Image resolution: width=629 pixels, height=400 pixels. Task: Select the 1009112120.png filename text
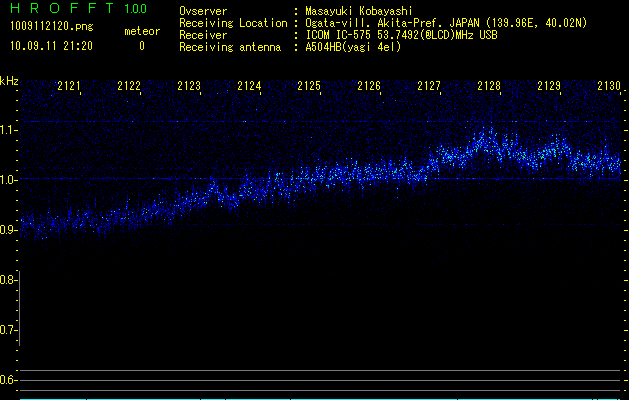point(50,26)
